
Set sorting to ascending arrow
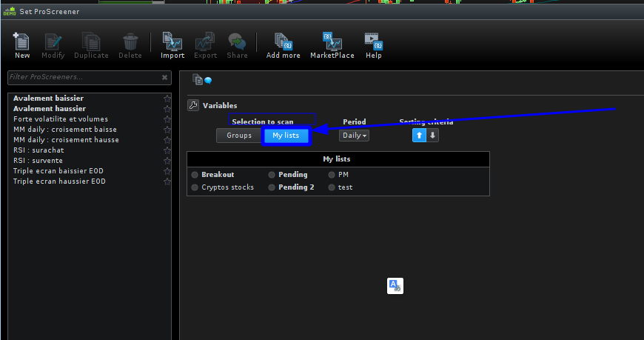pos(419,136)
